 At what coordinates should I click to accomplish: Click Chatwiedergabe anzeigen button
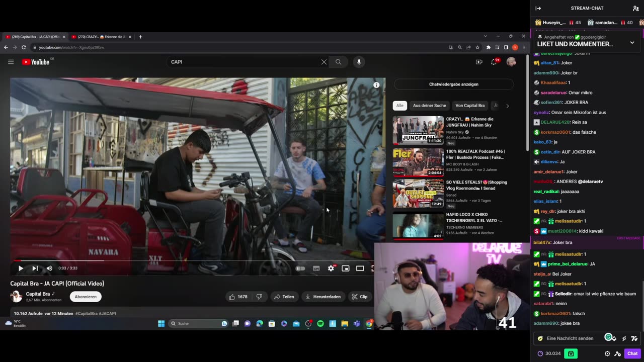[454, 84]
